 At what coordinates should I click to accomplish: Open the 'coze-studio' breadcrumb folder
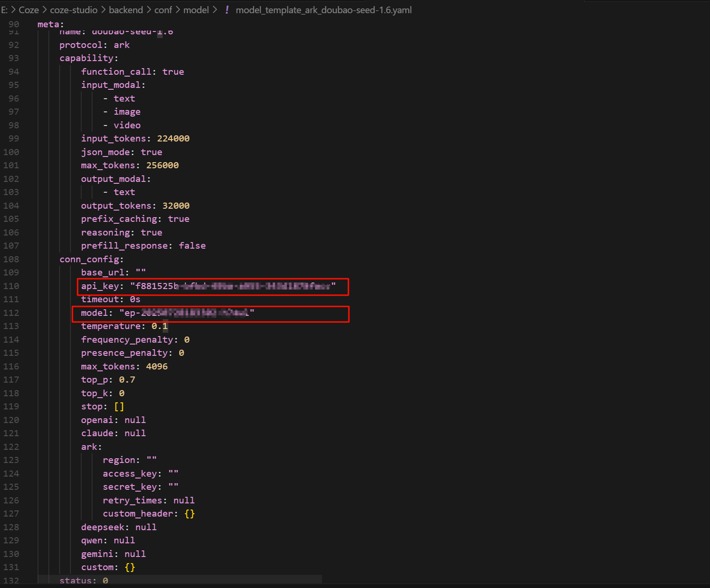point(74,10)
